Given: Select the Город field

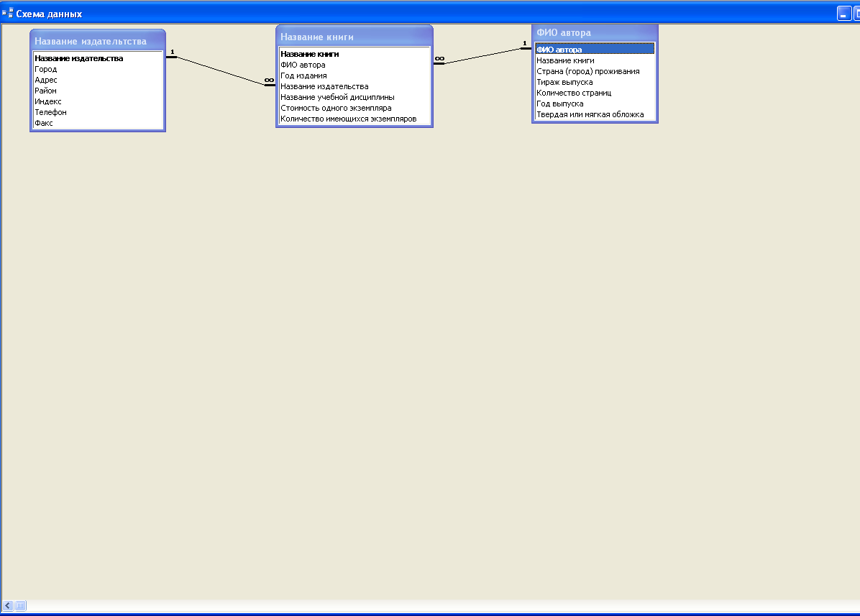Looking at the screenshot, I should tap(46, 69).
